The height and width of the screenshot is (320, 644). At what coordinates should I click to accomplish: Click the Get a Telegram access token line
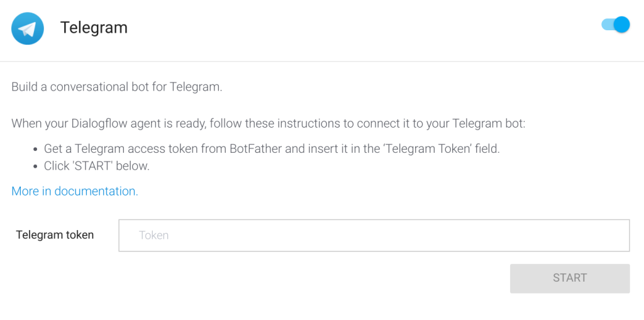point(272,149)
